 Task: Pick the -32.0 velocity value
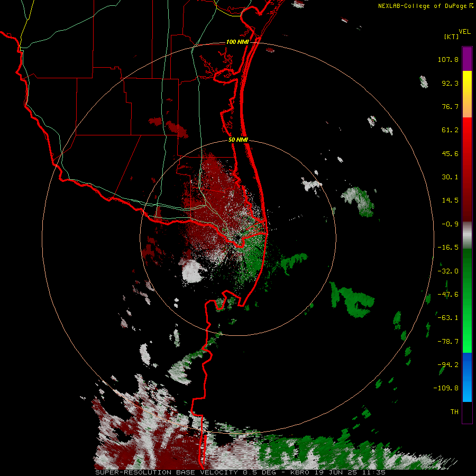point(448,271)
